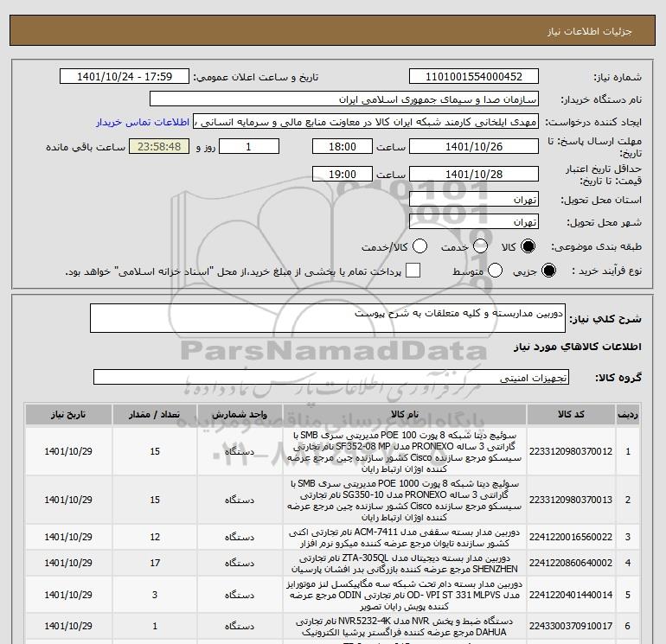Select the متوسط purchase type radio
This screenshot has height=644, width=666.
pyautogui.click(x=496, y=271)
